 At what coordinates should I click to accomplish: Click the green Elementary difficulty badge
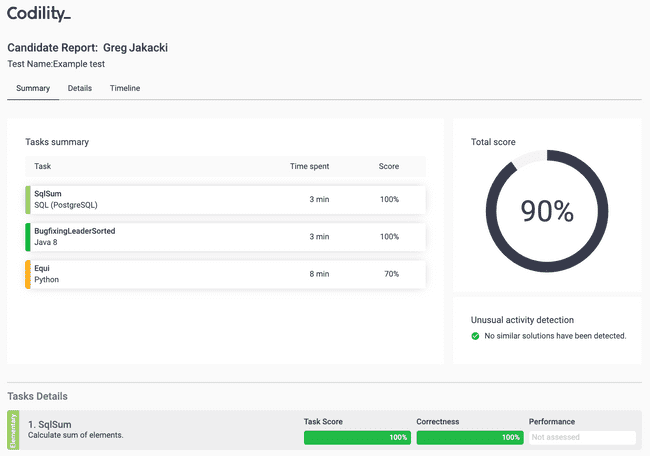pos(13,430)
